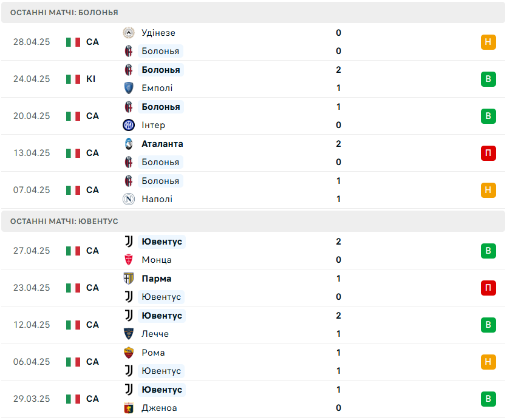This screenshot has height=420, width=507.
Task: Click the Monza club crest icon
Action: (x=129, y=260)
